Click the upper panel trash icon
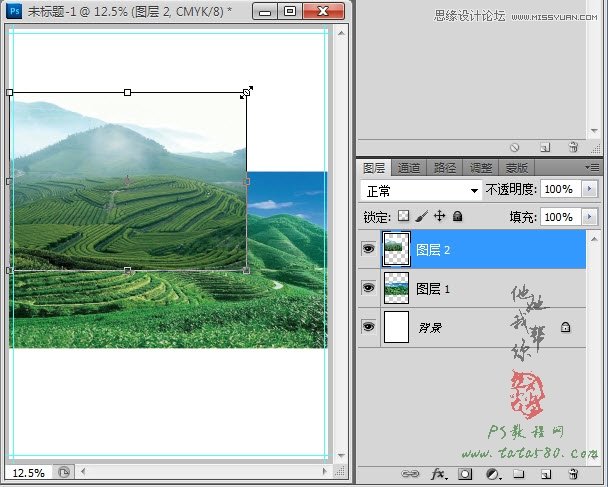 tap(573, 147)
